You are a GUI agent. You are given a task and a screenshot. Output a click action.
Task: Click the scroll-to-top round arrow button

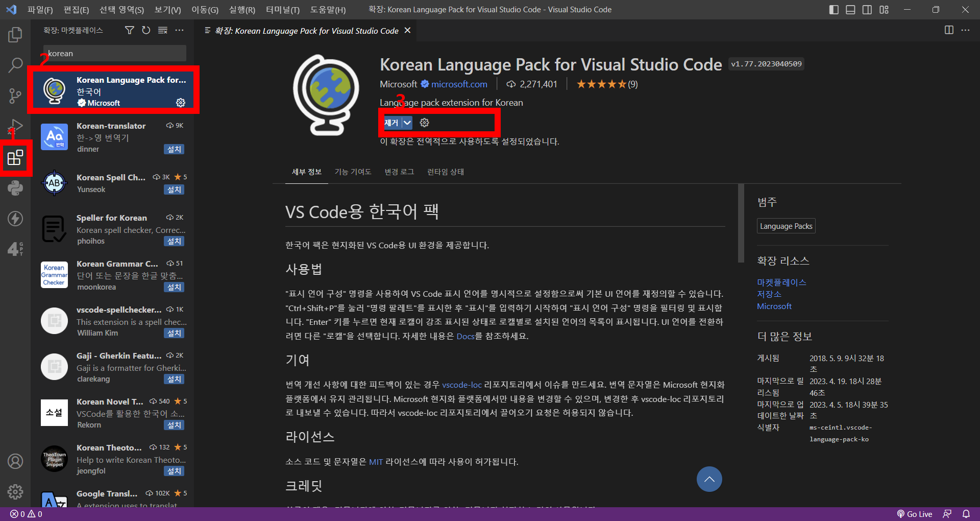pyautogui.click(x=709, y=479)
